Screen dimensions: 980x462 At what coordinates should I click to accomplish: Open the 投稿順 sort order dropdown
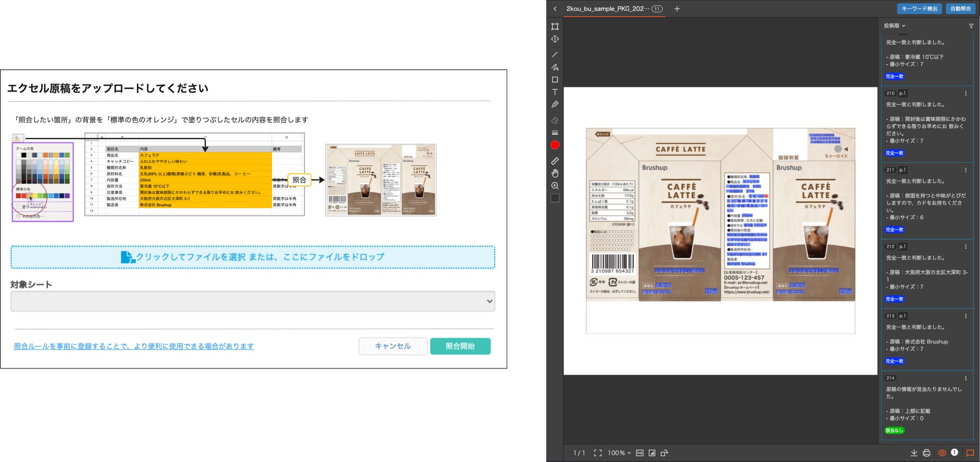[x=894, y=26]
